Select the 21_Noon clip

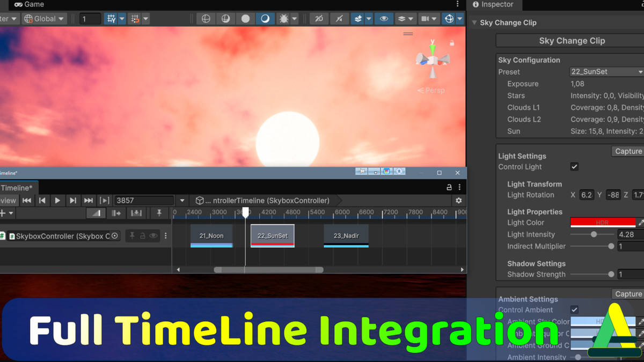(x=211, y=236)
